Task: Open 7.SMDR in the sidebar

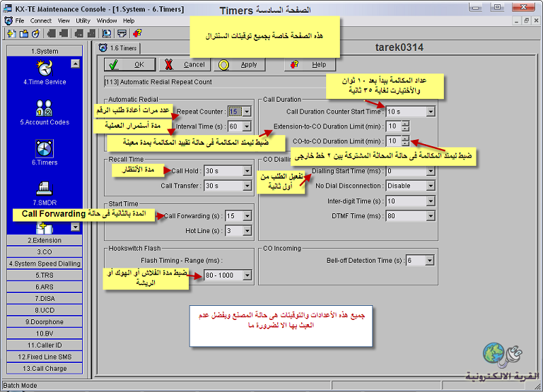Action: click(45, 193)
